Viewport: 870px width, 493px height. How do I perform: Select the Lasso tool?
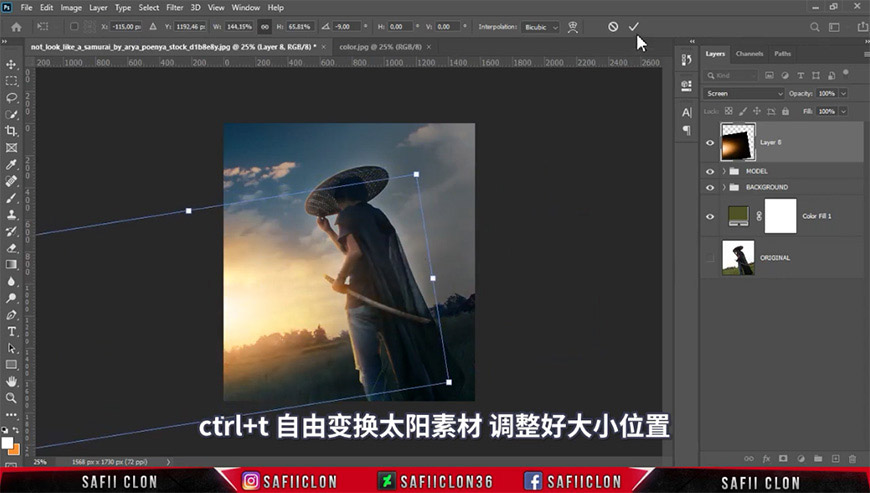pyautogui.click(x=11, y=98)
